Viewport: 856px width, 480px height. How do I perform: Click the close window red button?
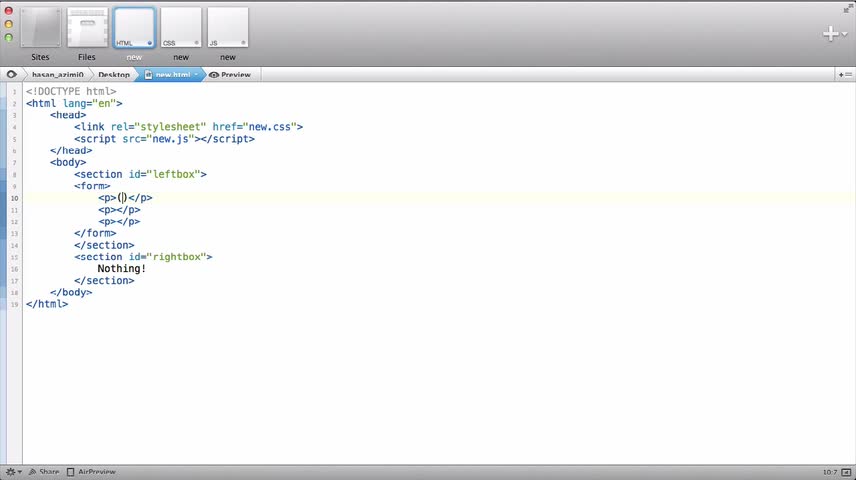point(9,10)
